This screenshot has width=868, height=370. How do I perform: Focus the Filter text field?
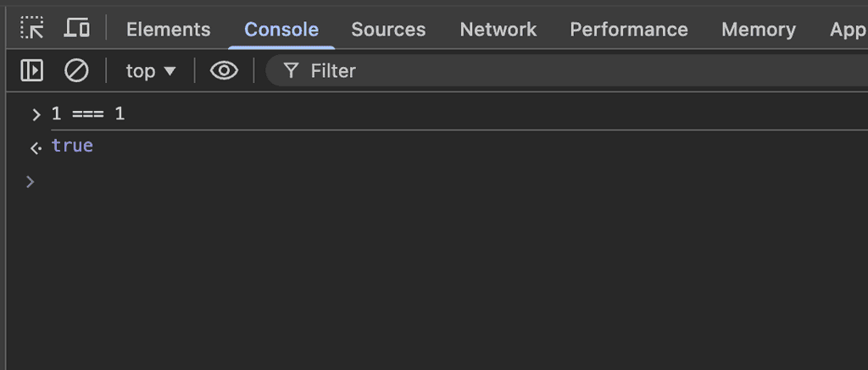pyautogui.click(x=551, y=71)
